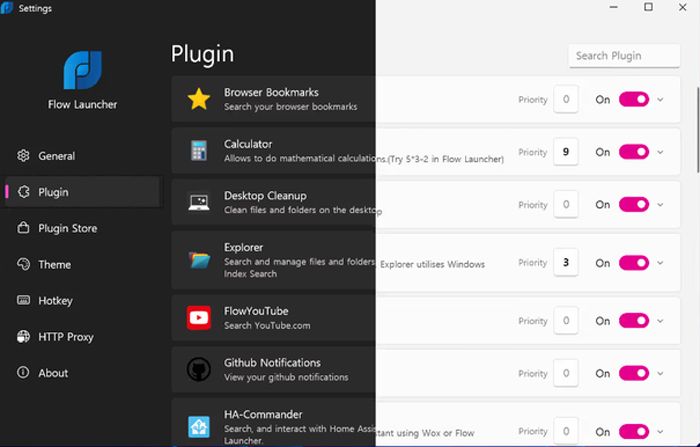Go to the Plugin Store tab

coord(83,228)
